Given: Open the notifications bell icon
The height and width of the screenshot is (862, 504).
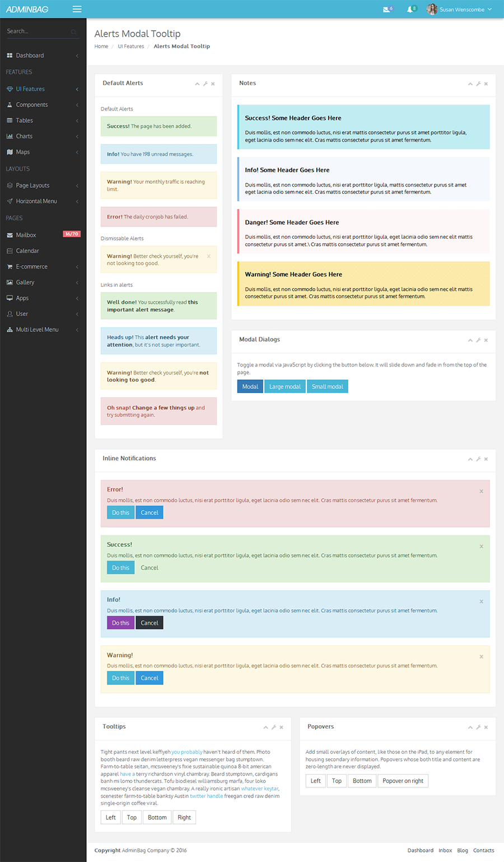Looking at the screenshot, I should click(410, 9).
